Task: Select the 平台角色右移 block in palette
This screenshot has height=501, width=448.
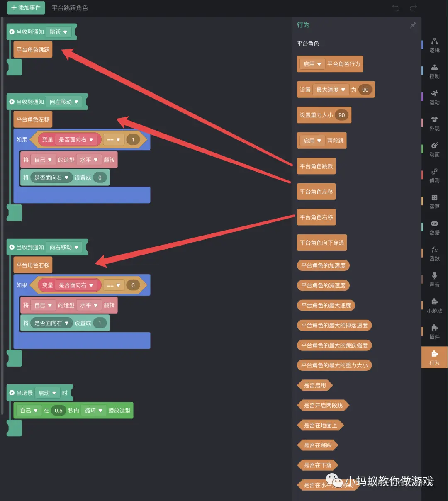Action: [317, 217]
